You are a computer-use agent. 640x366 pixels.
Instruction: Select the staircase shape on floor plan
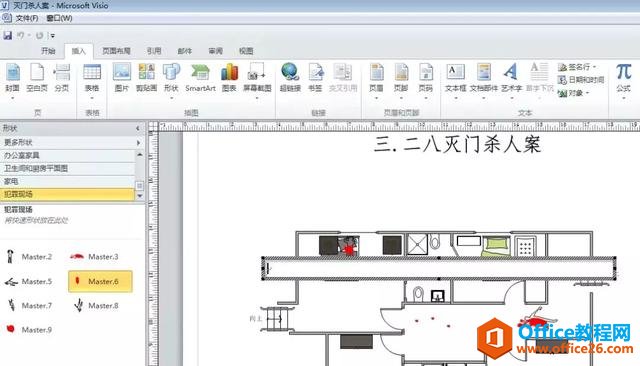coord(277,319)
